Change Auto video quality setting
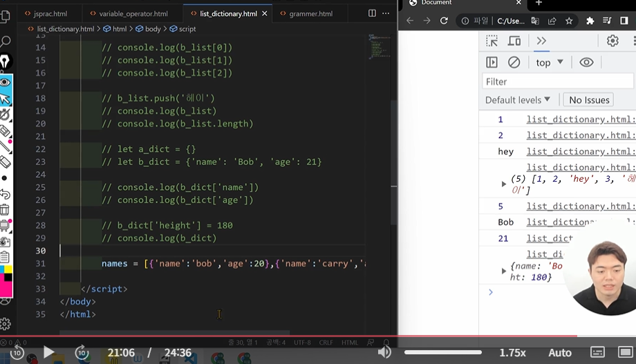Screen dimensions: 636x364 pyautogui.click(x=560, y=353)
